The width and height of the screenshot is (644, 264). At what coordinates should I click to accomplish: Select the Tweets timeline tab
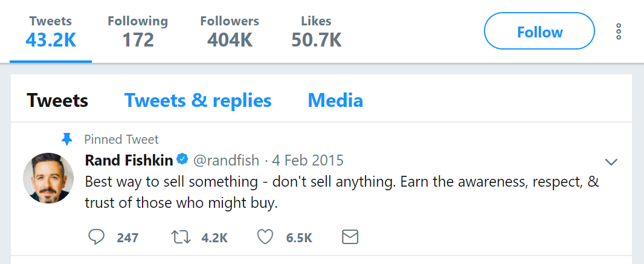click(x=57, y=100)
